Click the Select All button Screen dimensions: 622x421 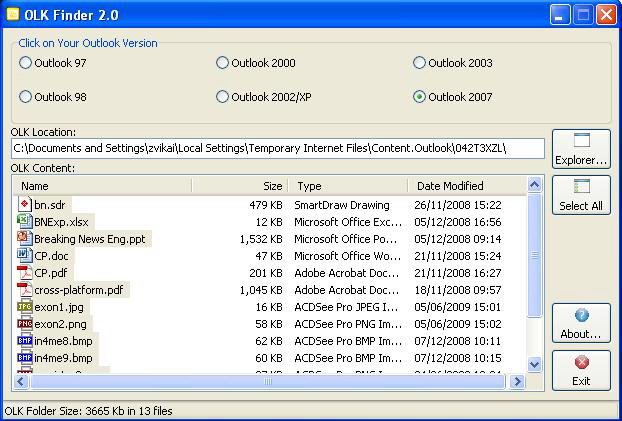(581, 195)
